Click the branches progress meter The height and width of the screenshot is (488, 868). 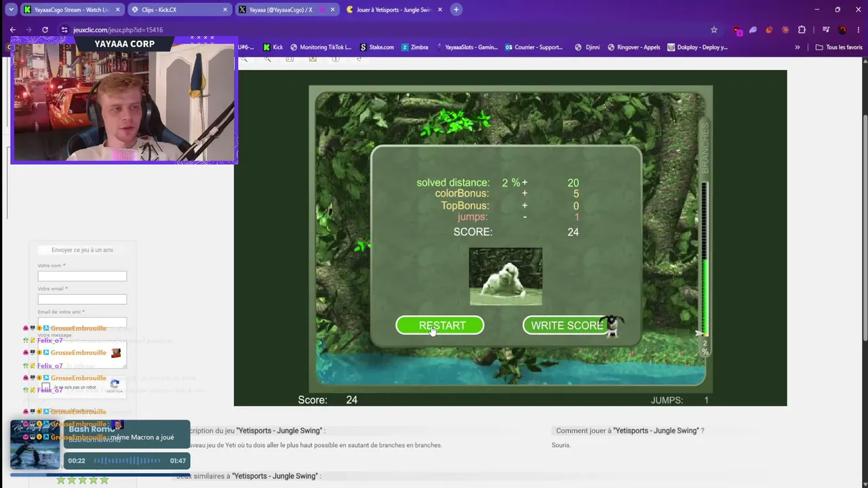705,259
